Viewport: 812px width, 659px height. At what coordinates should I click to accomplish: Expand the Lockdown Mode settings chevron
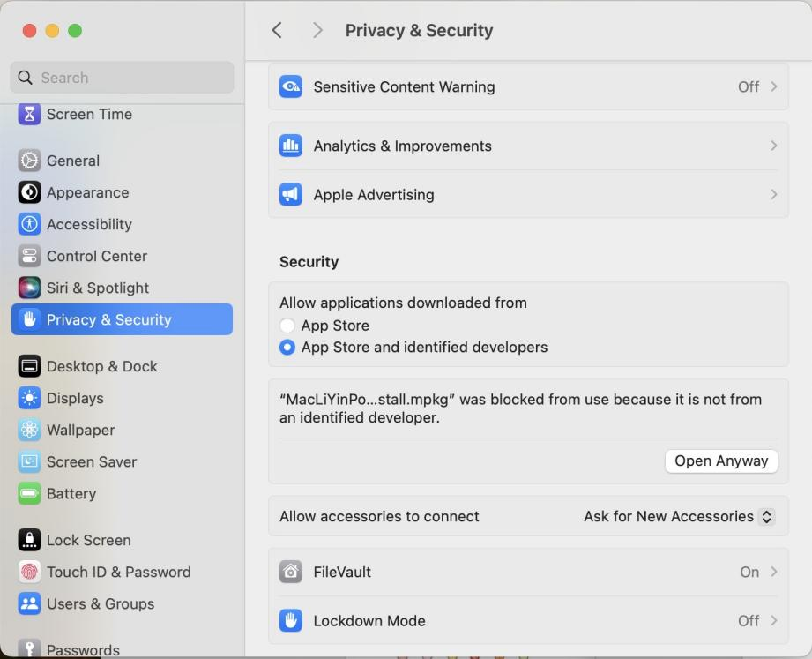tap(773, 620)
